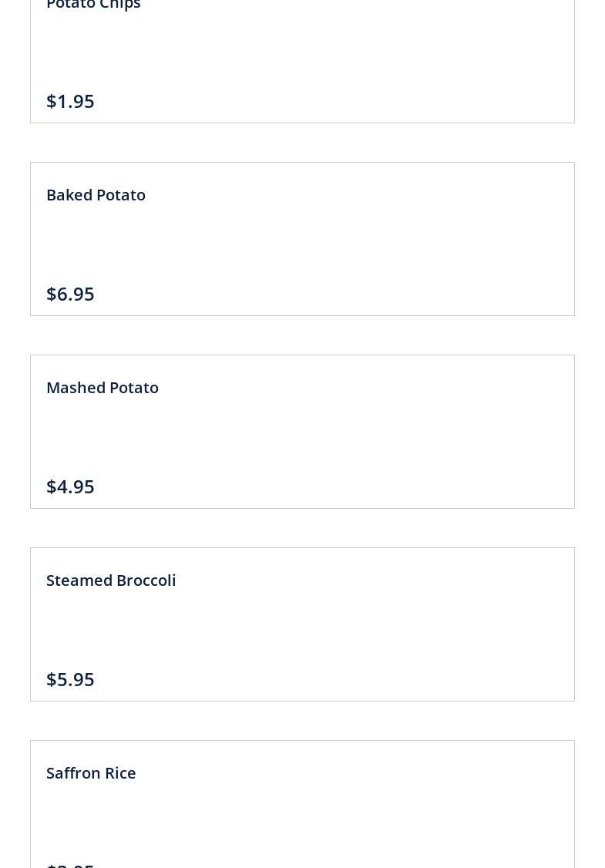Image resolution: width=605 pixels, height=868 pixels.
Task: Click the Potato Chips item name
Action: [x=93, y=5]
